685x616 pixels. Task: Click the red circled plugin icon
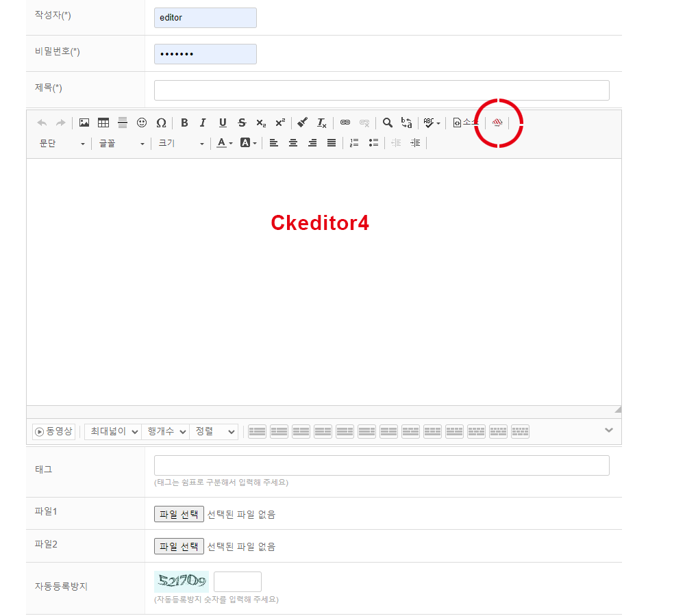point(498,123)
